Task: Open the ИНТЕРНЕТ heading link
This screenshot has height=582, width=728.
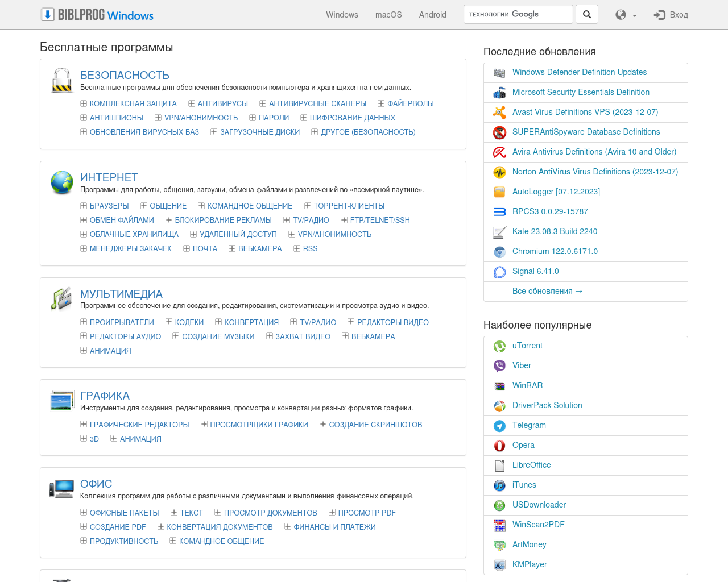Action: coord(109,177)
